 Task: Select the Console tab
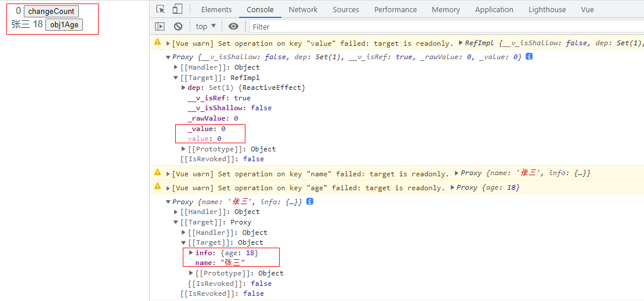point(261,9)
